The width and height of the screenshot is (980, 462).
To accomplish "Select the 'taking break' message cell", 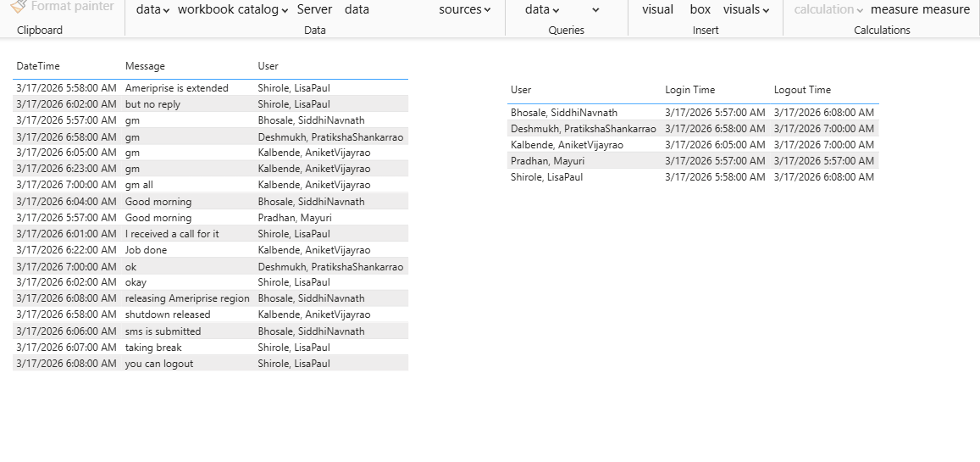I will click(153, 347).
